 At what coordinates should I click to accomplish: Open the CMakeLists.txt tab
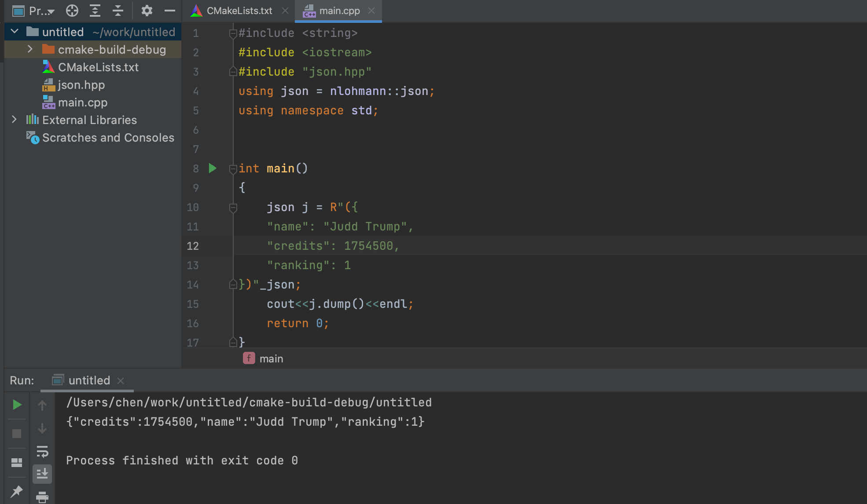[237, 11]
